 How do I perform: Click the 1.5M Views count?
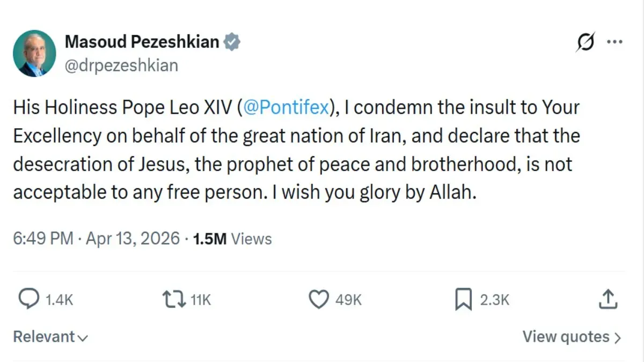(x=232, y=239)
